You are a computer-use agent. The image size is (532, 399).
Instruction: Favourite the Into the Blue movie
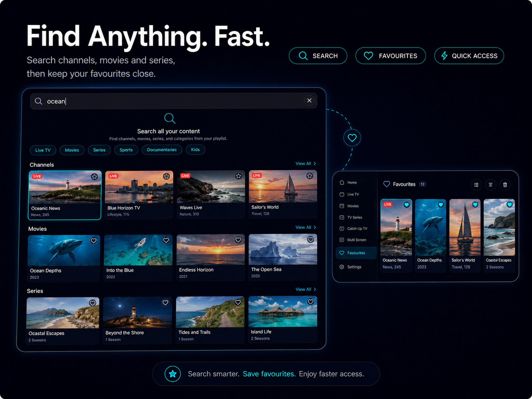coord(166,240)
